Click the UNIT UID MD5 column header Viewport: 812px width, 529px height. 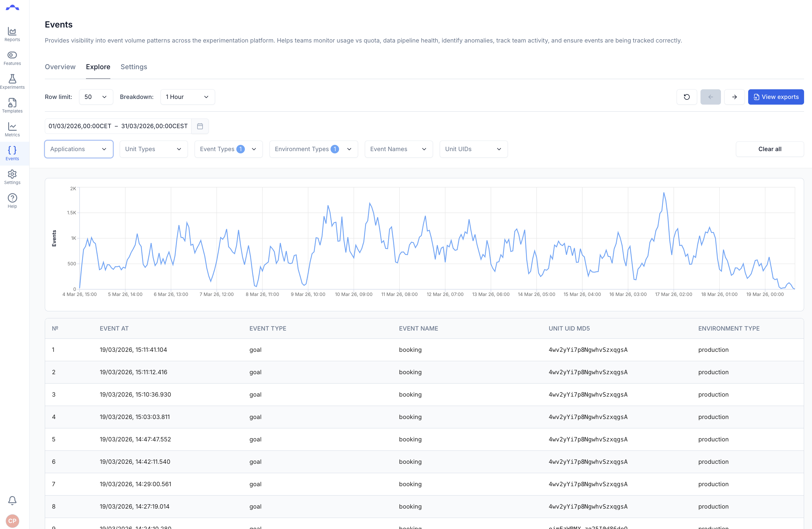[569, 329]
